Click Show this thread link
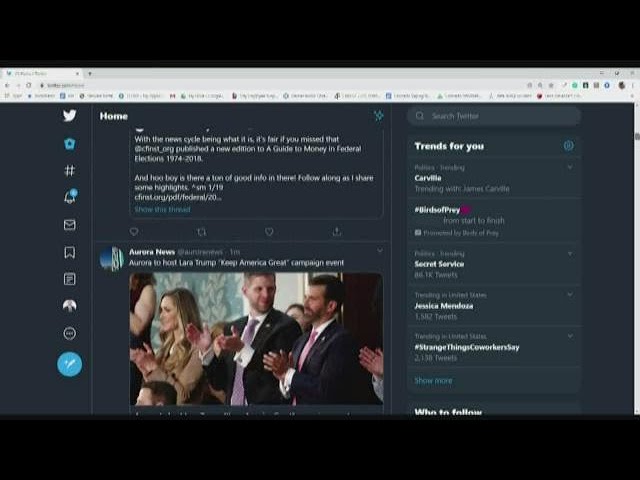This screenshot has height=480, width=640. pyautogui.click(x=162, y=209)
